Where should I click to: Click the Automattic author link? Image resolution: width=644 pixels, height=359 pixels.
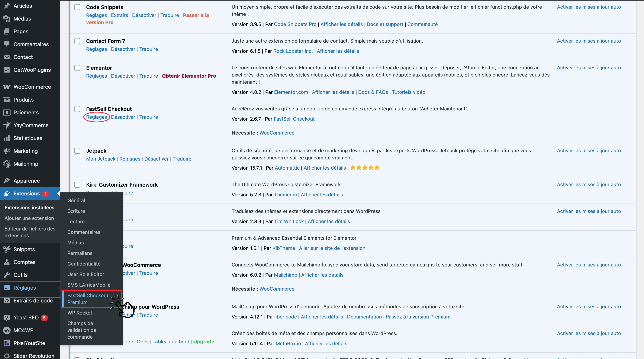[287, 168]
